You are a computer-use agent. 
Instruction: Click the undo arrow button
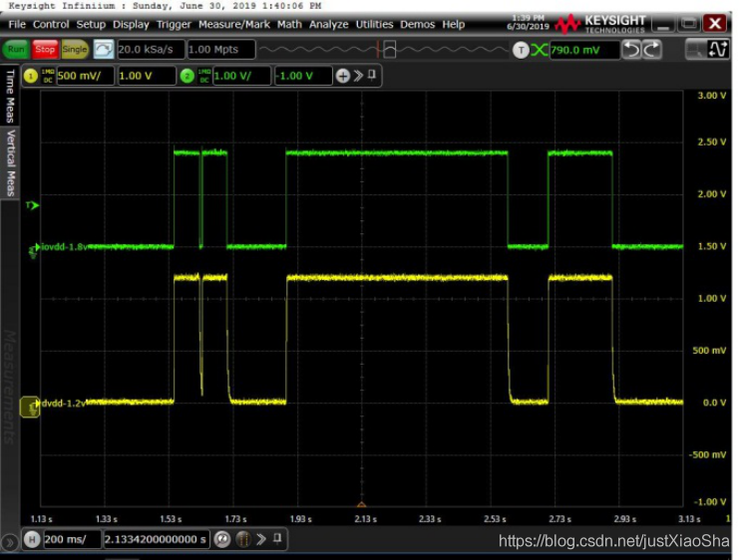(631, 50)
